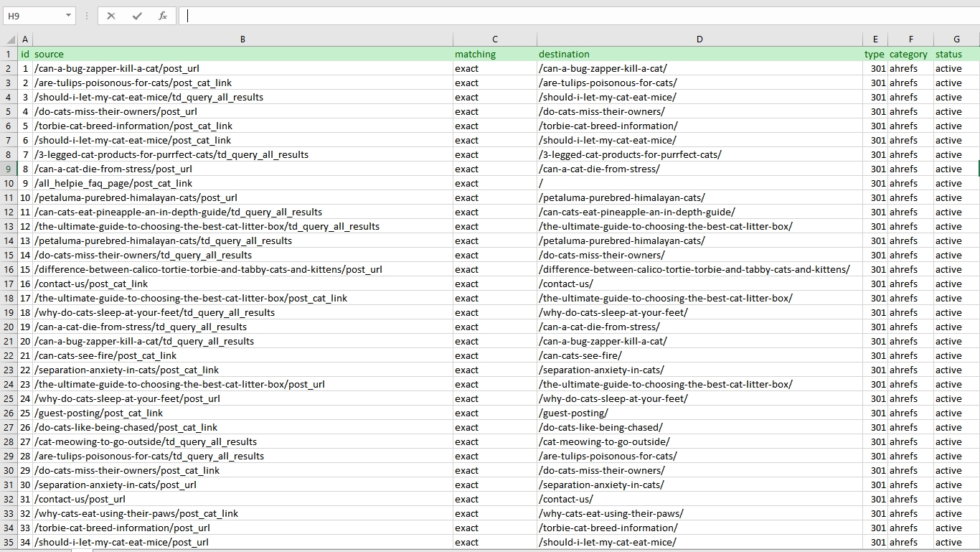The image size is (980, 552).
Task: Select column B header
Action: tap(242, 39)
